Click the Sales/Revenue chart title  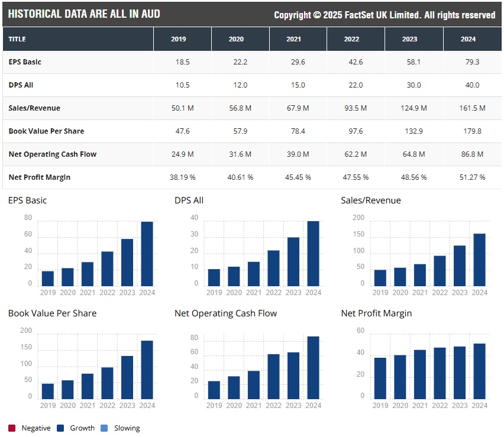click(x=370, y=200)
